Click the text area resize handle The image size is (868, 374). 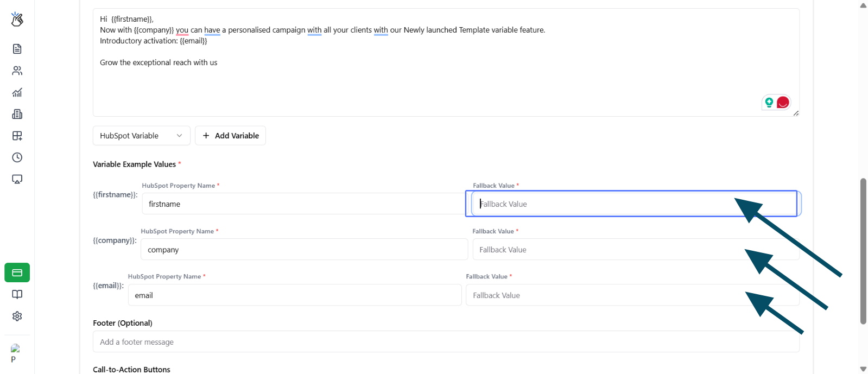coord(796,113)
